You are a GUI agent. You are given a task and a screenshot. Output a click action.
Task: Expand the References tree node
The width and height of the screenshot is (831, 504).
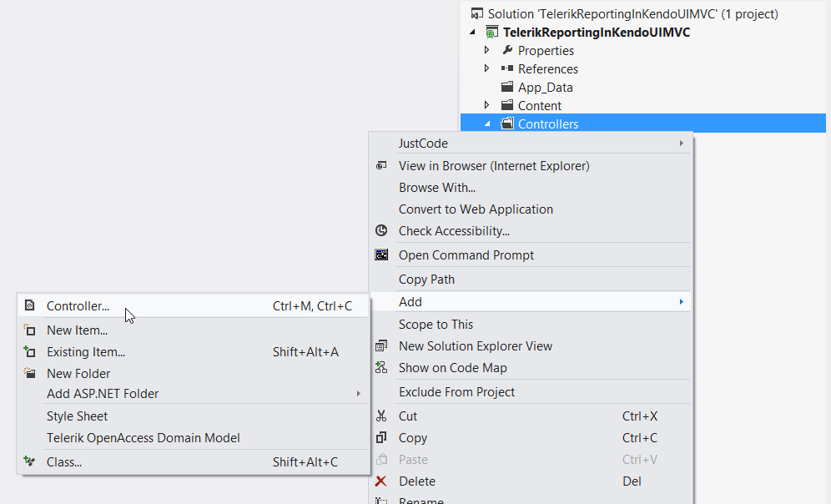click(x=487, y=69)
